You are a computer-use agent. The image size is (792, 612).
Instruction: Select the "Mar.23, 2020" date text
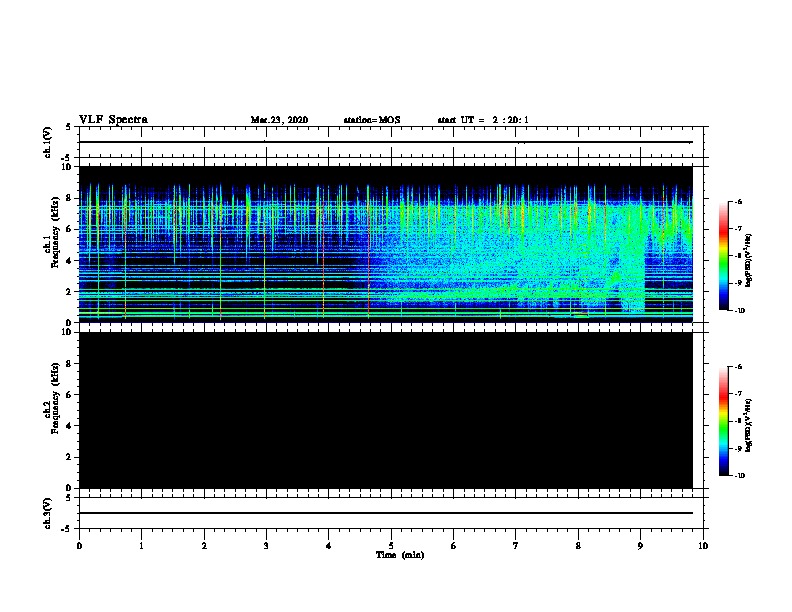pos(279,120)
